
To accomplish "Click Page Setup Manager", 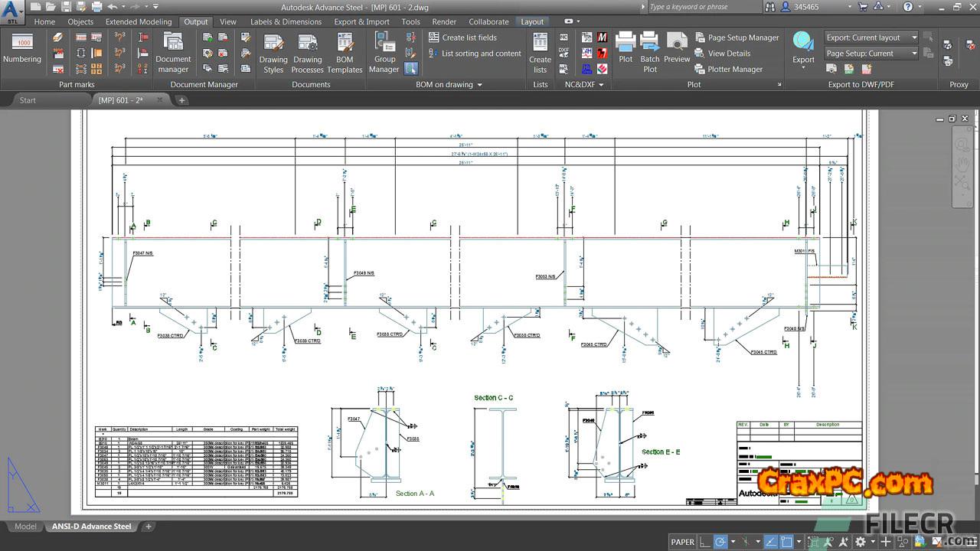I will (x=737, y=37).
